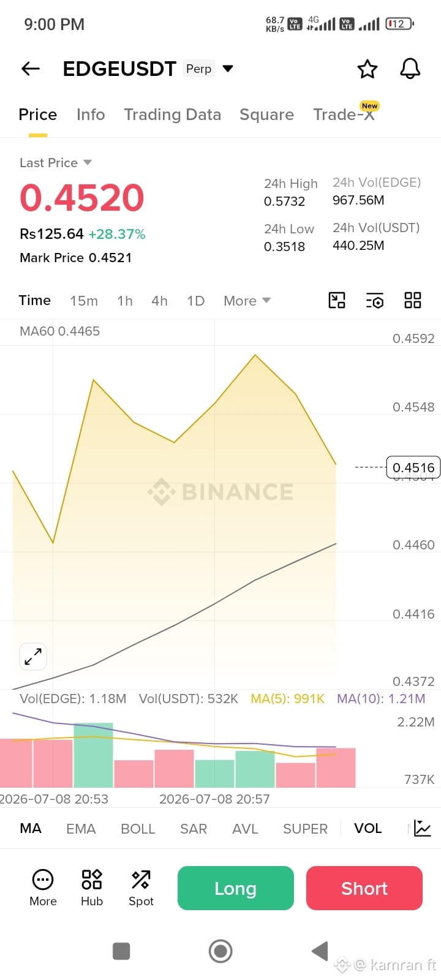This screenshot has width=441, height=980.
Task: Expand the Last Price dropdown
Action: [x=88, y=162]
